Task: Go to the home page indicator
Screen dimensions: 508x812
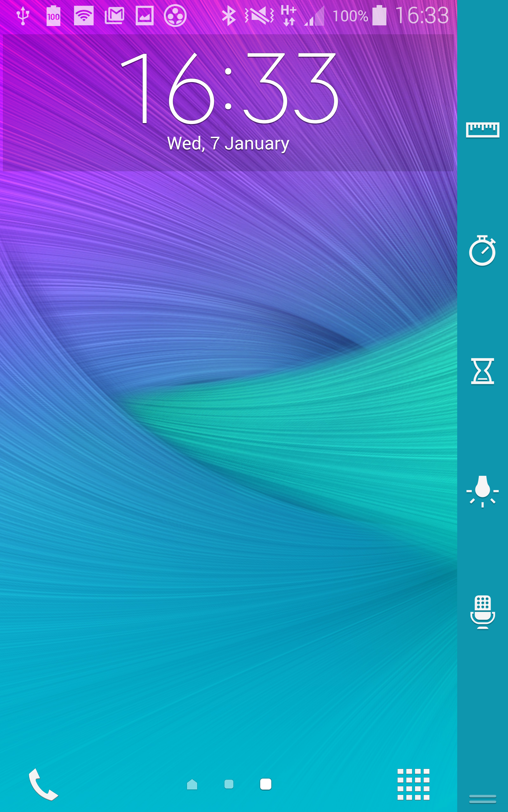Action: [192, 784]
